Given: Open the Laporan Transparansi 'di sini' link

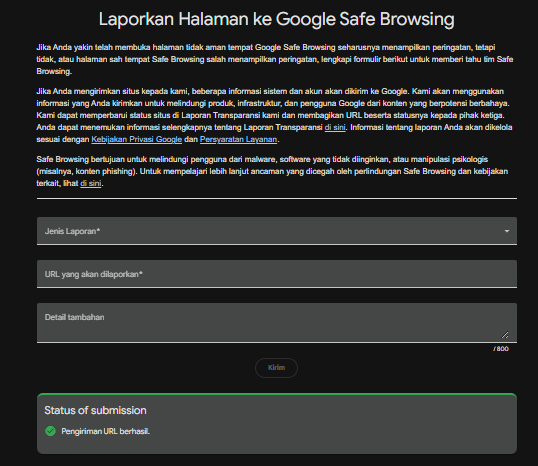Looking at the screenshot, I should click(x=335, y=127).
